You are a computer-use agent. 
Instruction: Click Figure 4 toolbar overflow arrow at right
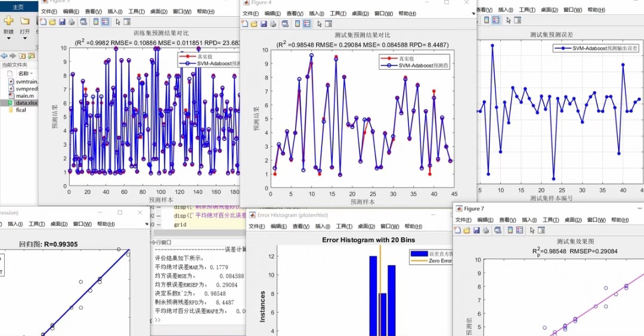point(473,14)
